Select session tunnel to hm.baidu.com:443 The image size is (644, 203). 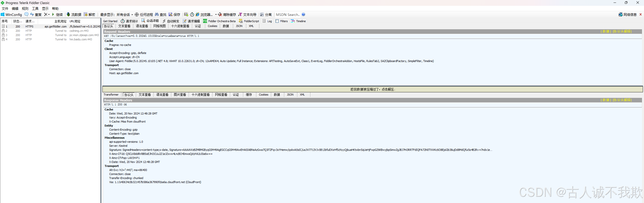click(50, 39)
